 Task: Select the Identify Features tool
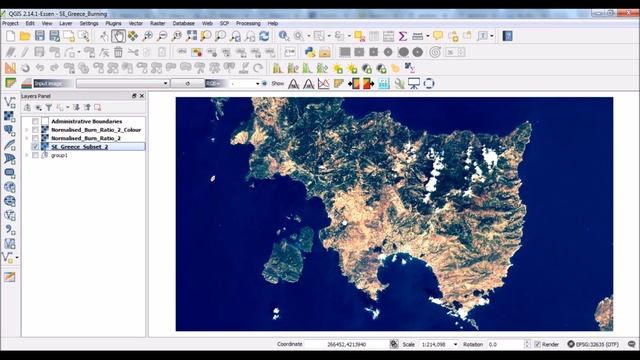[284, 36]
